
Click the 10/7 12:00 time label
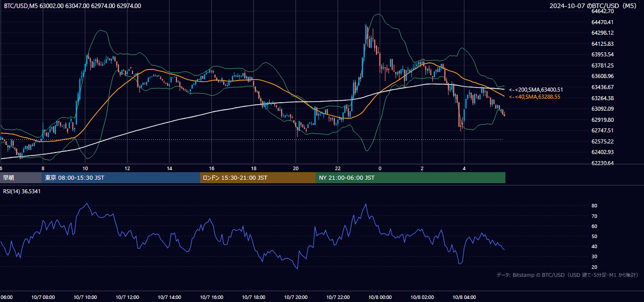click(127, 297)
